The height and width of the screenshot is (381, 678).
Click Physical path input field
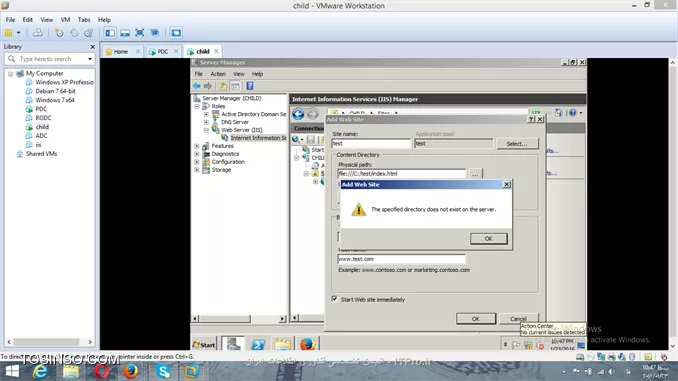402,173
